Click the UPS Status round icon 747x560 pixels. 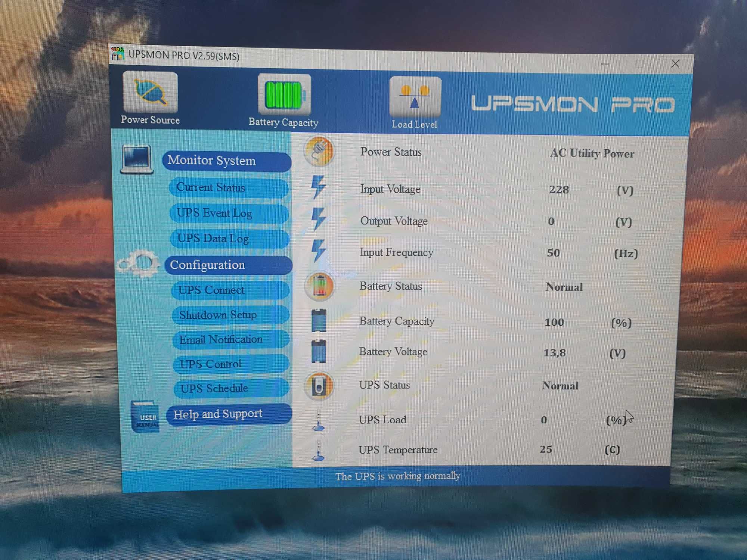319,386
